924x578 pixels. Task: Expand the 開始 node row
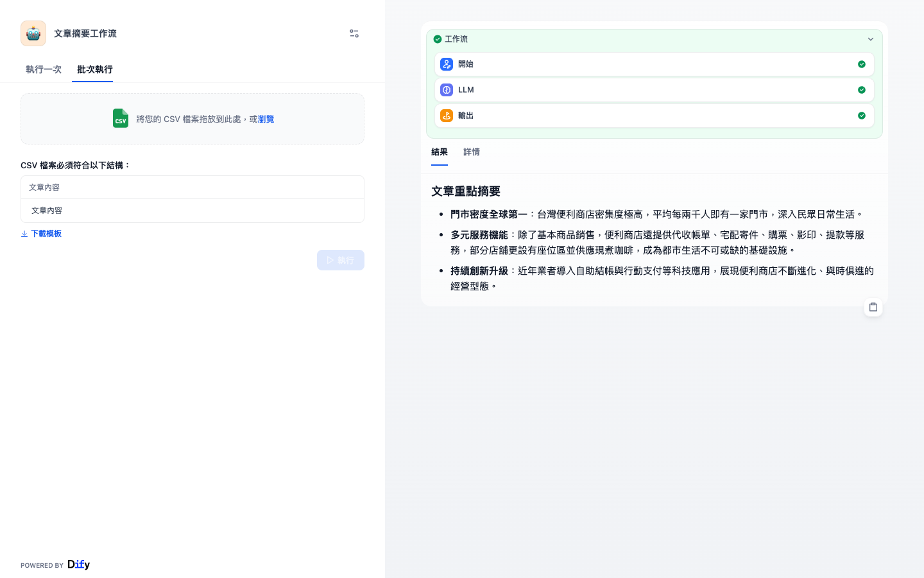click(654, 64)
